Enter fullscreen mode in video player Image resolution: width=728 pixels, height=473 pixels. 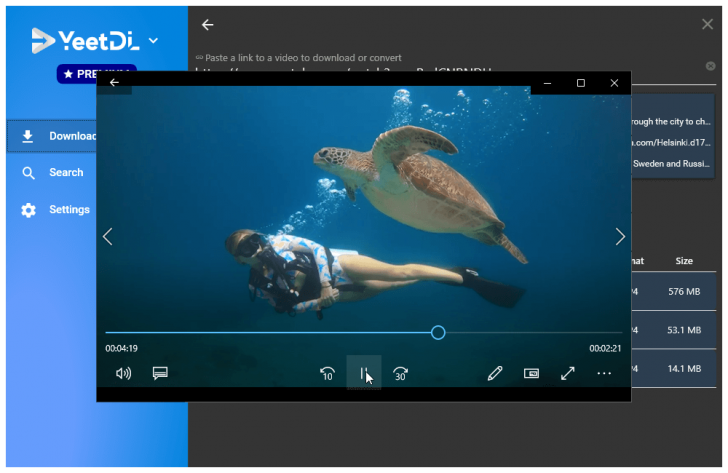coord(567,373)
